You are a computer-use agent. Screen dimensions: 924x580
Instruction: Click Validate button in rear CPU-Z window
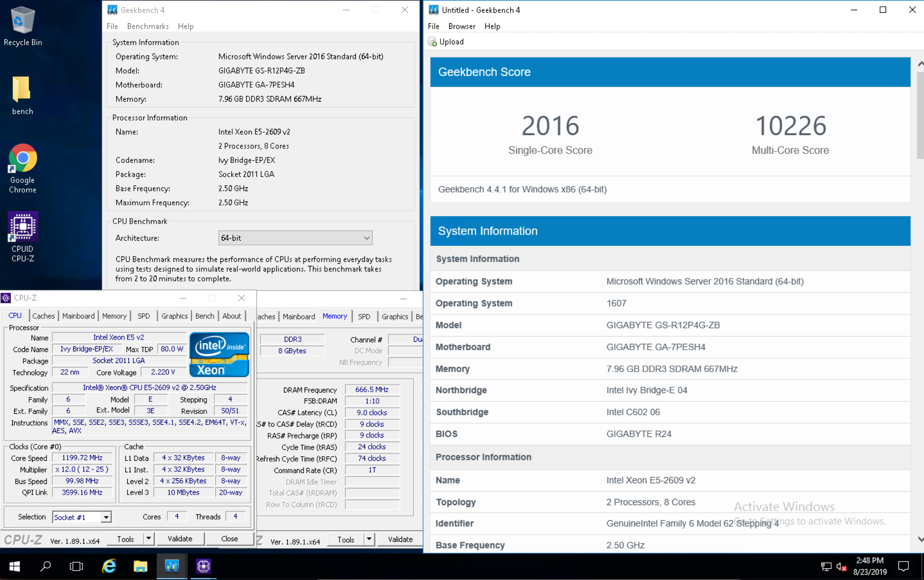pyautogui.click(x=400, y=539)
